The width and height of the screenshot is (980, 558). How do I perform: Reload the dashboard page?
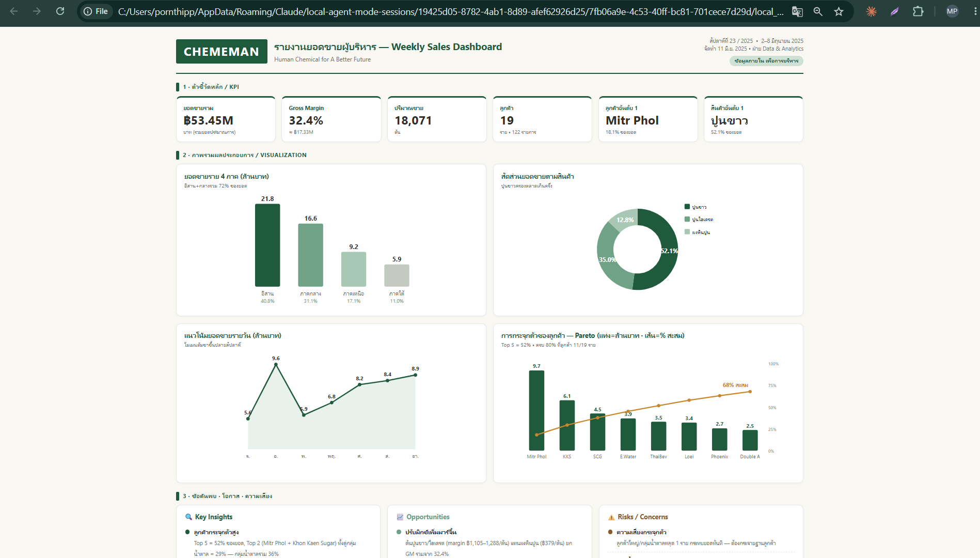[60, 11]
